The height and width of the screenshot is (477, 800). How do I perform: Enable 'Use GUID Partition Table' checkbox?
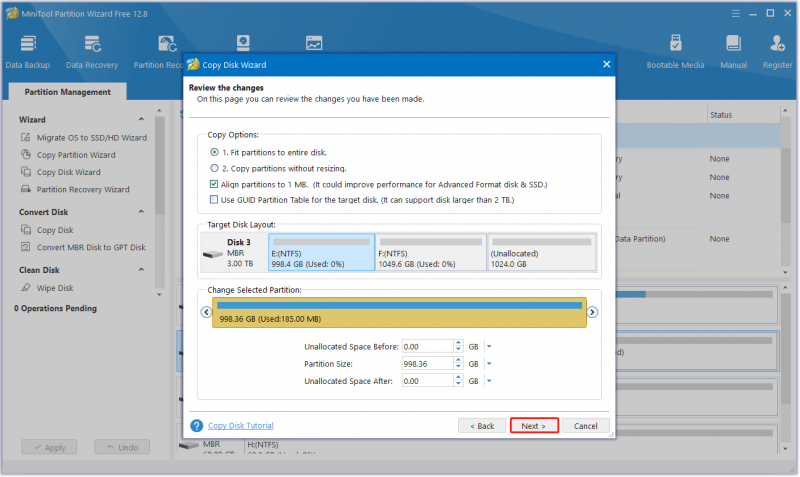pos(214,199)
